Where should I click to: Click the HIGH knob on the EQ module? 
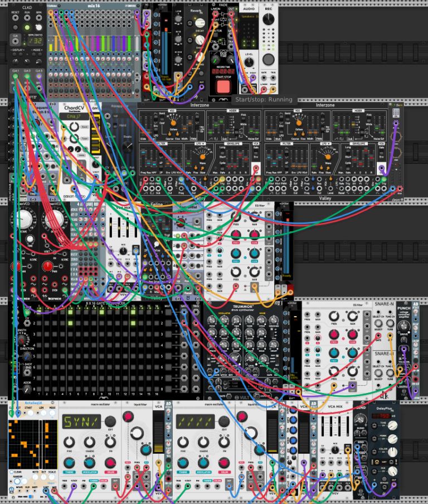178,60
